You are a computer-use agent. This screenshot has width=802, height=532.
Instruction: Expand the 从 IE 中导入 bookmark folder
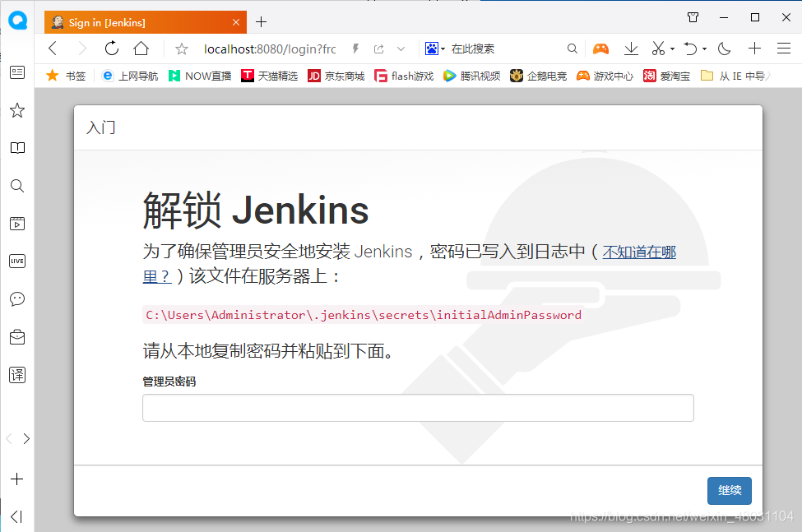[x=735, y=76]
